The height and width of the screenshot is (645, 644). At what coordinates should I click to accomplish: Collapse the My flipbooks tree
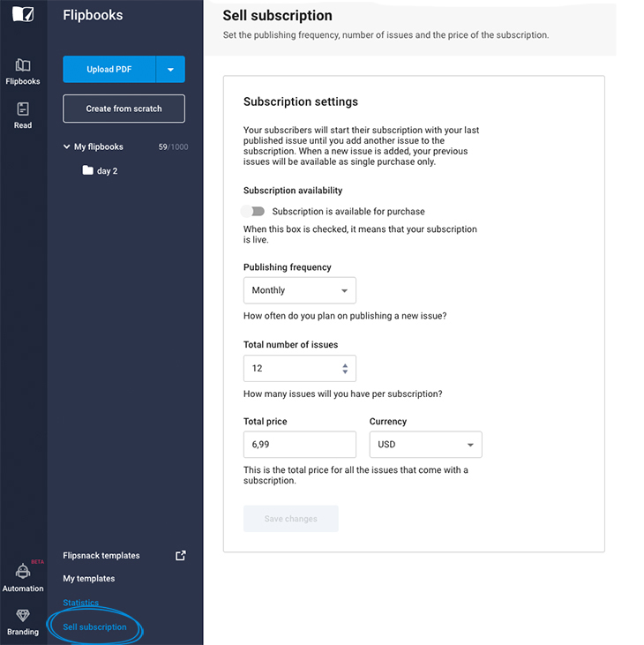coord(67,146)
